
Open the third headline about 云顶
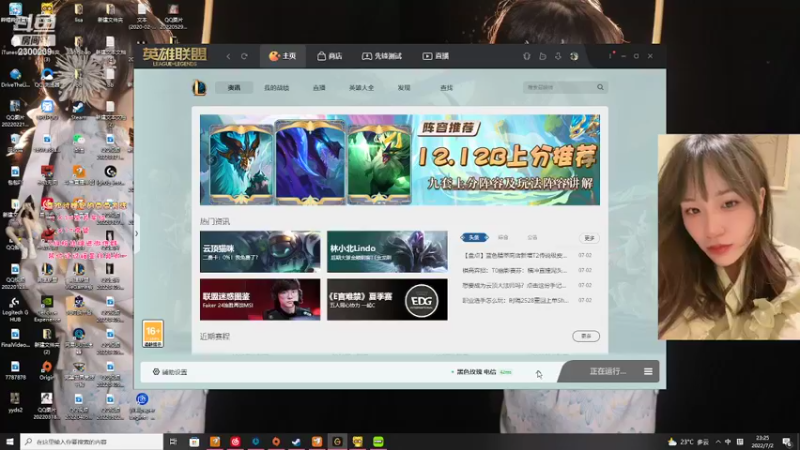pos(515,285)
